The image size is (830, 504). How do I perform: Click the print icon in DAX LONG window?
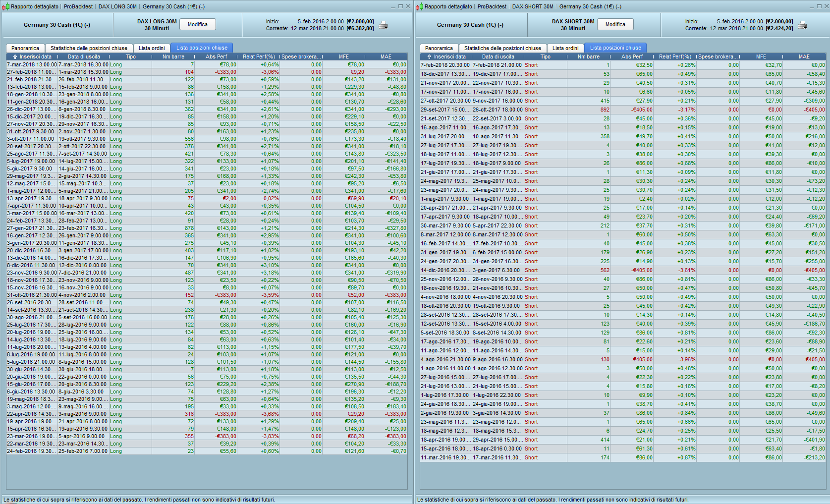[x=383, y=25]
